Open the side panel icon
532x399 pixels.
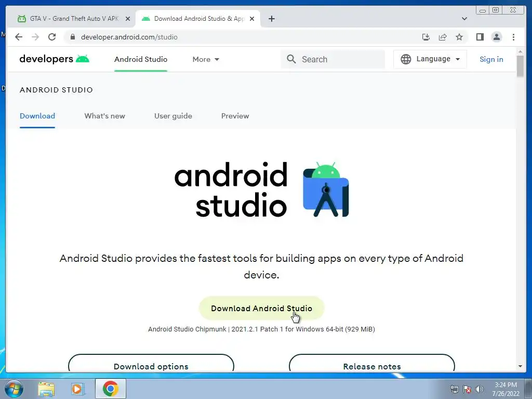point(480,37)
